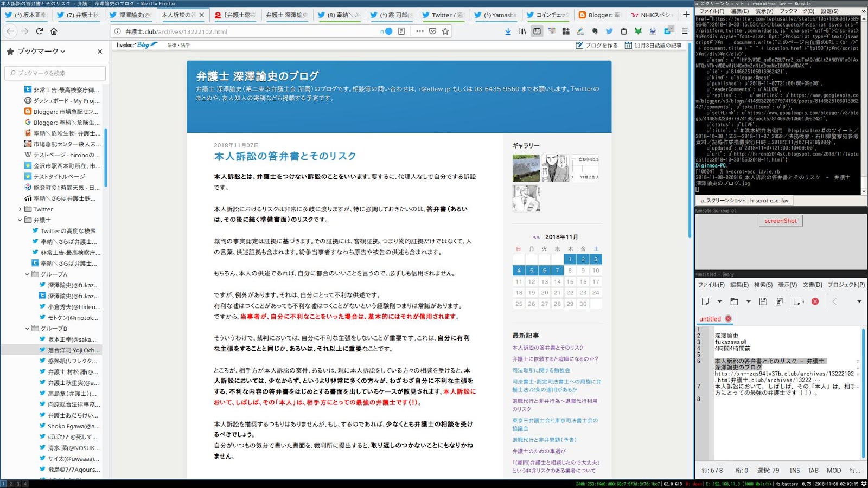This screenshot has height=488, width=868.
Task: Open 司法取引に関する勉強会 recent article
Action: (541, 370)
